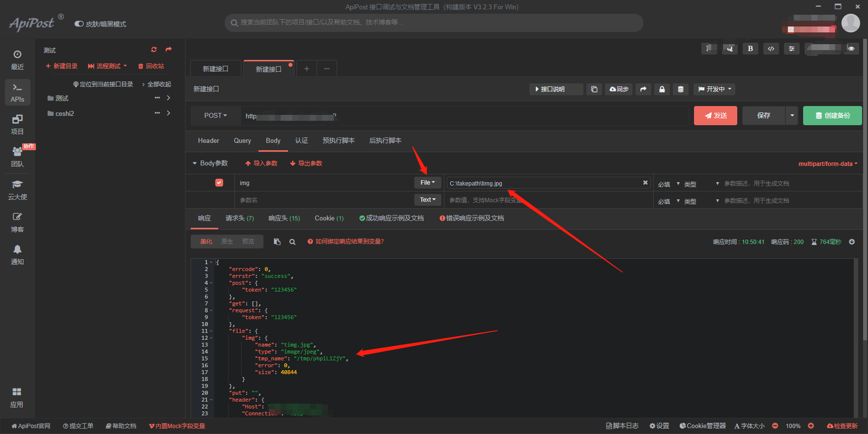
Task: Open the multipart/form-data dropdown
Action: point(828,163)
